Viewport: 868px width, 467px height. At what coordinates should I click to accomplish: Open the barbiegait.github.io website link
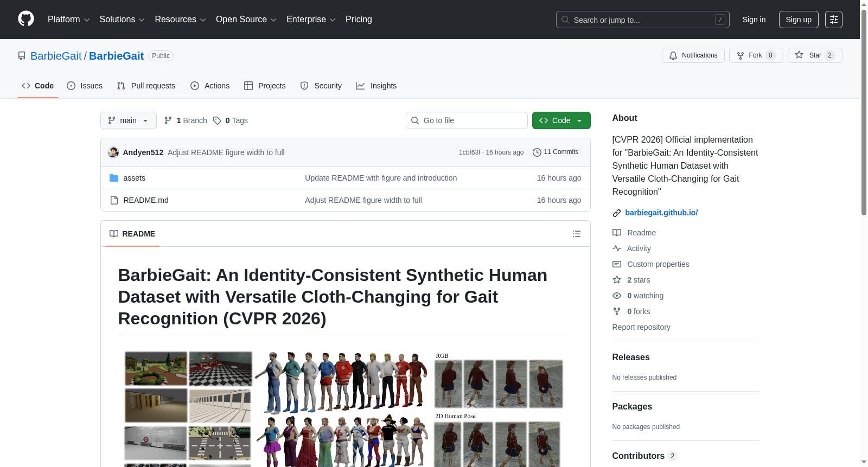point(661,213)
